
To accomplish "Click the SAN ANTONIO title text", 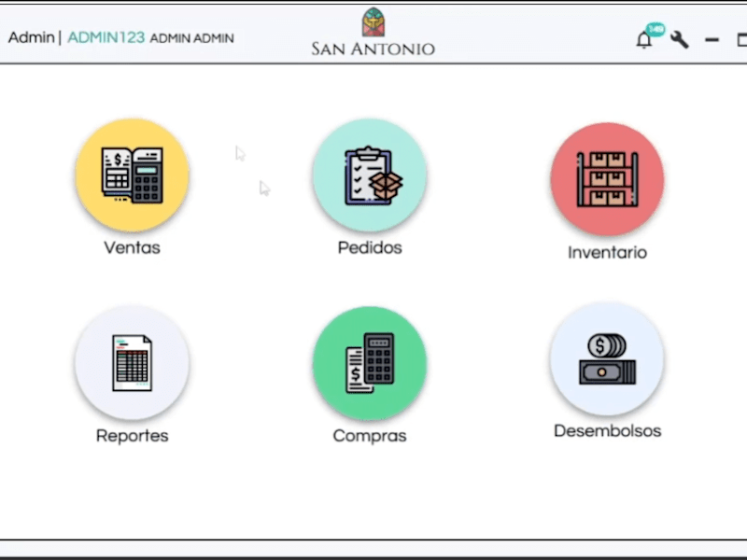I will 373,49.
